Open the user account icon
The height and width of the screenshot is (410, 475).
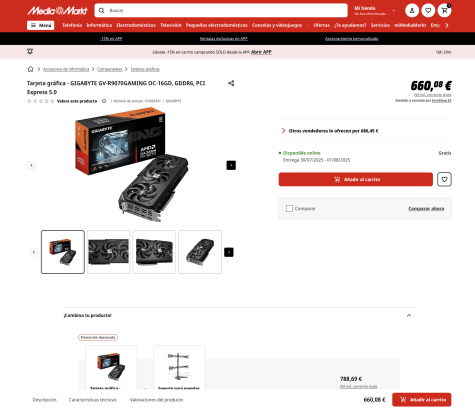tap(412, 11)
